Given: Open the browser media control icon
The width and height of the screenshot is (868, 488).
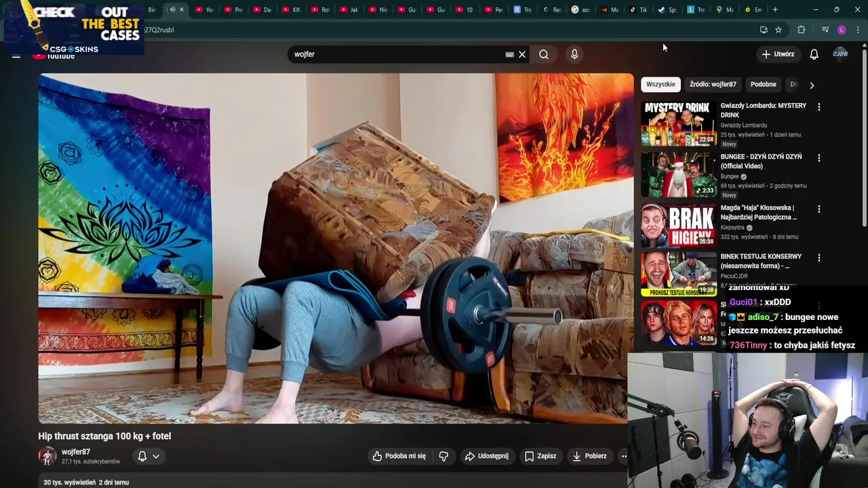Looking at the screenshot, I should (x=825, y=30).
